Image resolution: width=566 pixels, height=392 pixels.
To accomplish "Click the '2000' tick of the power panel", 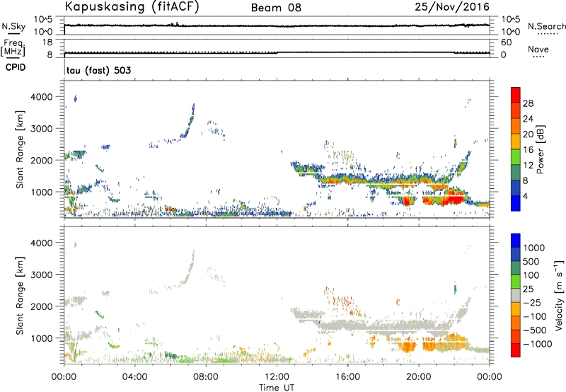I will point(41,160).
